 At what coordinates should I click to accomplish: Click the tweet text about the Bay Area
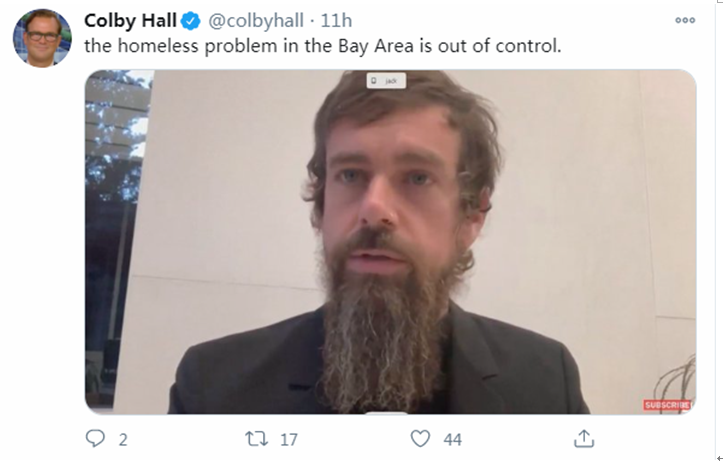pos(323,46)
